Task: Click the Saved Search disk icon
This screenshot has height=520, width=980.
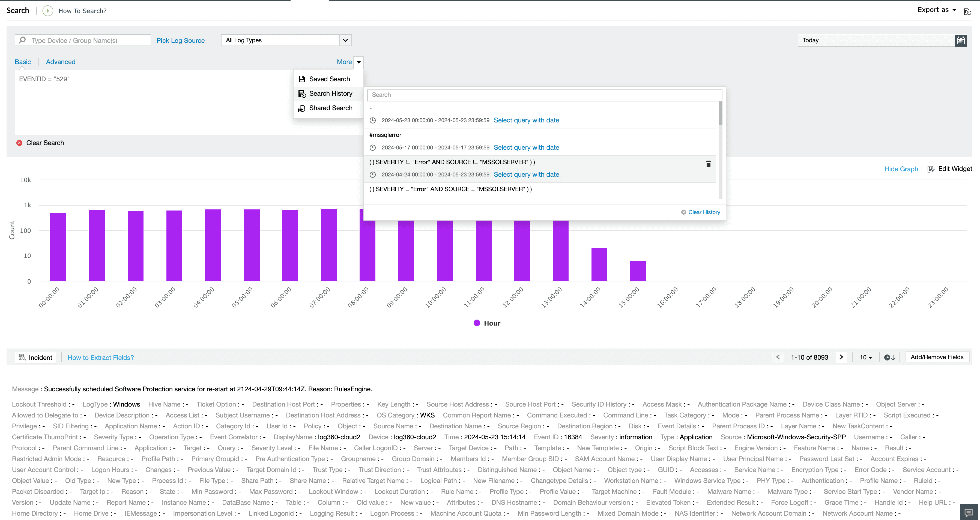Action: tap(302, 79)
